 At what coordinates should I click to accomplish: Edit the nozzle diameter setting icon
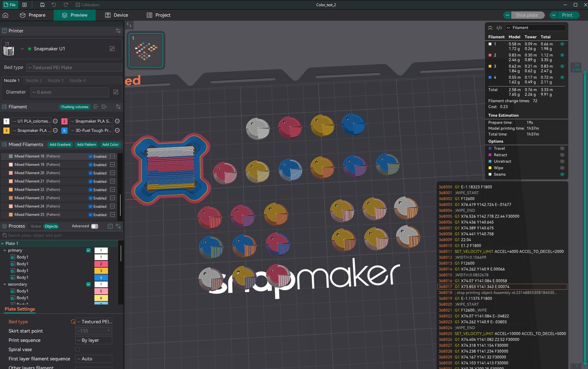(116, 92)
